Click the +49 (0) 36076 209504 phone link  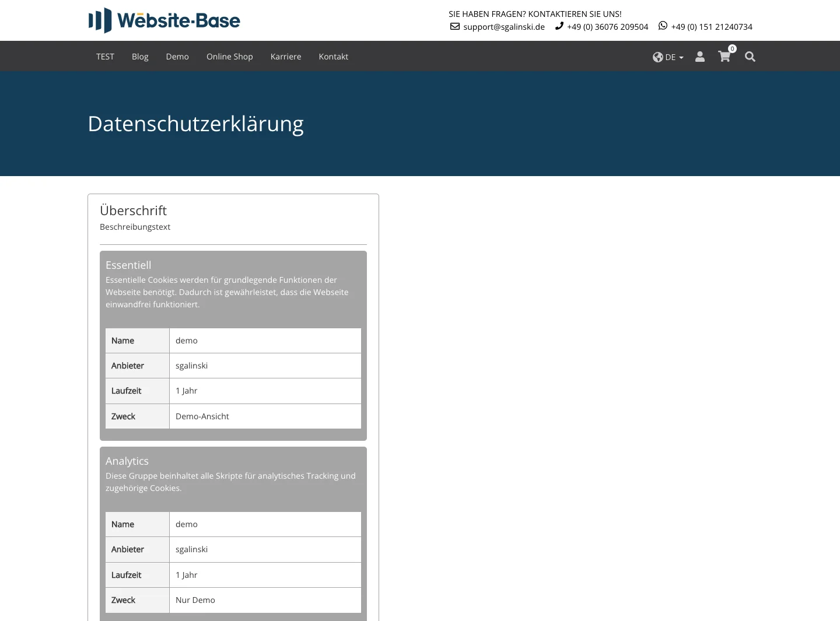(x=607, y=26)
